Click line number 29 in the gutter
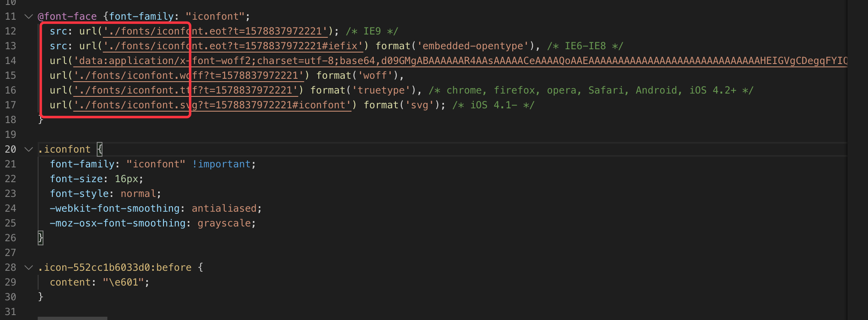 coord(11,282)
